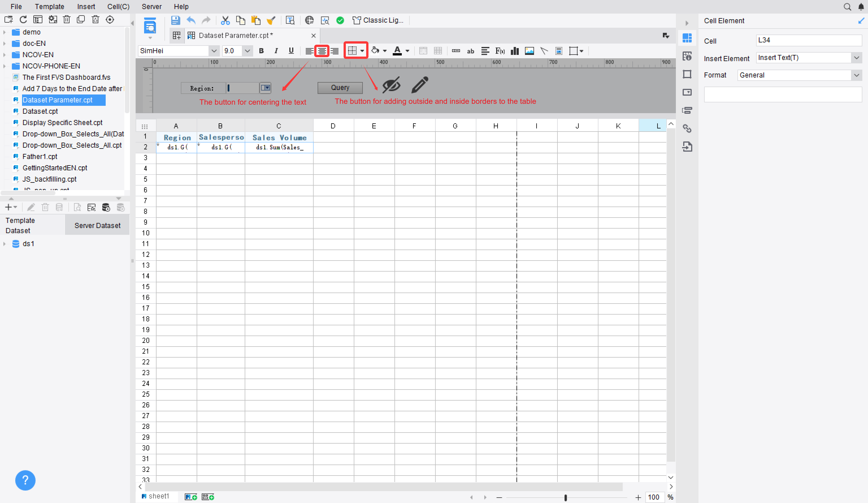This screenshot has width=868, height=503.
Task: Expand the demo folder in the file tree
Action: click(x=5, y=32)
